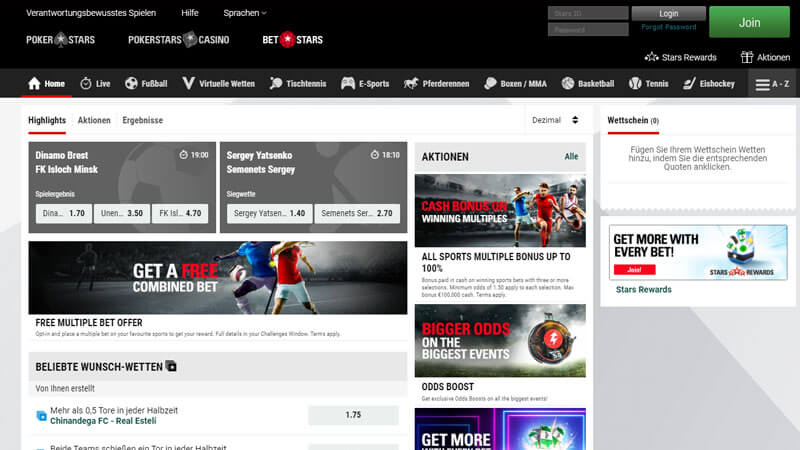Click the Boxen / MMA glove icon

pyautogui.click(x=490, y=84)
